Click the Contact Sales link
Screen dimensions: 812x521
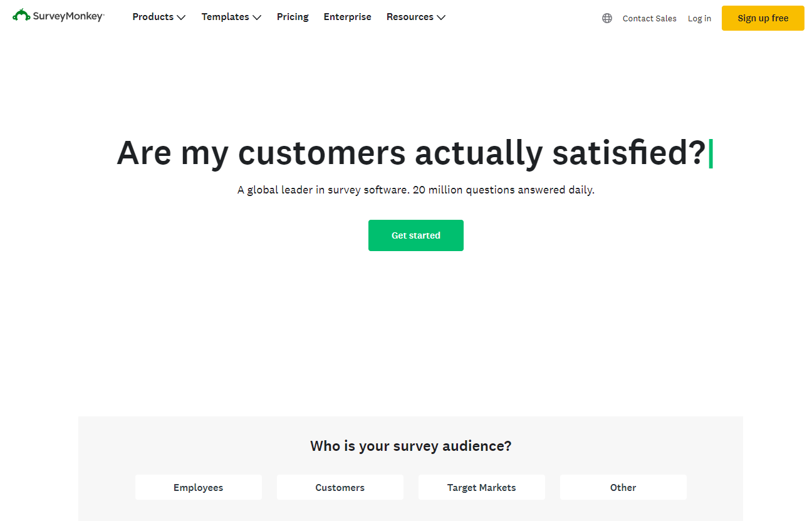pos(649,18)
